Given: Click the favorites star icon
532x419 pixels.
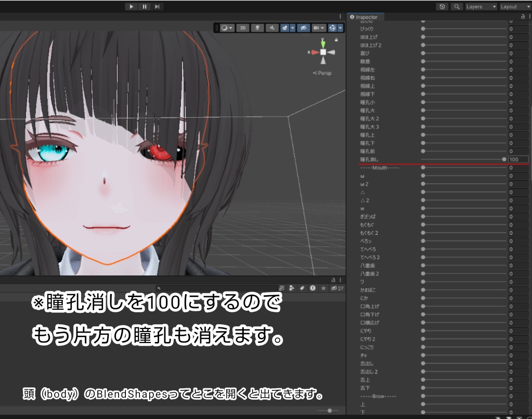Looking at the screenshot, I should (x=323, y=288).
